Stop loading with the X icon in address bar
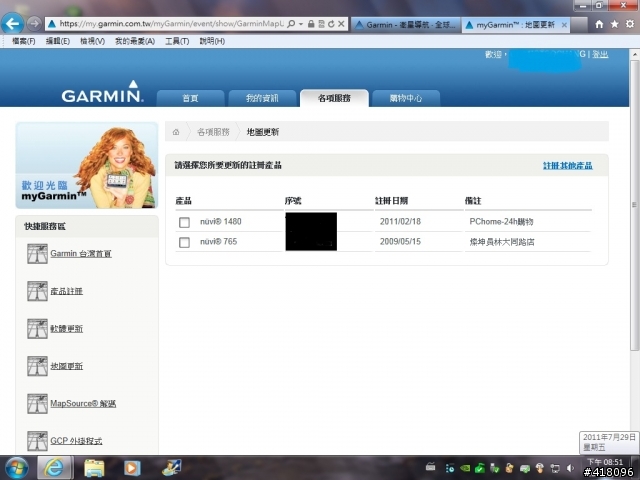The height and width of the screenshot is (480, 640). [x=341, y=24]
